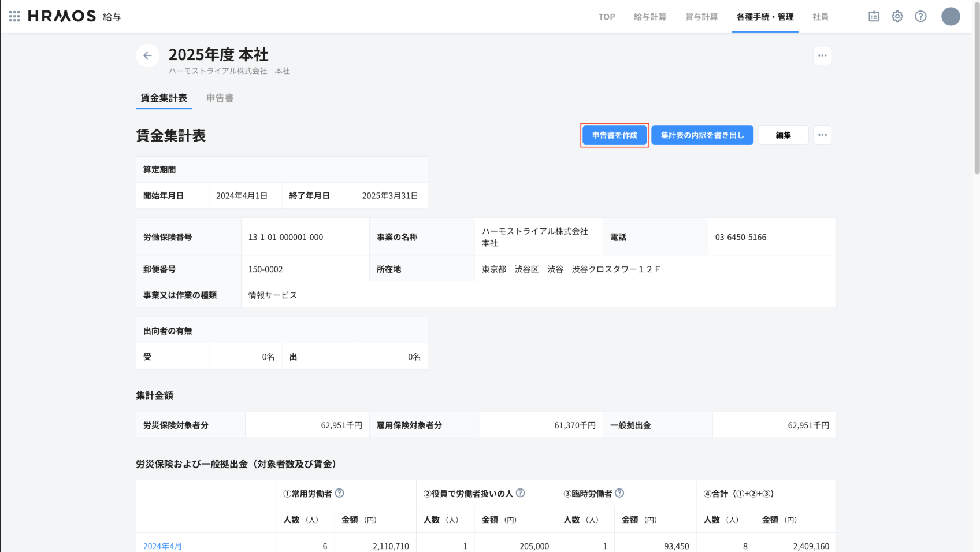This screenshot has width=980, height=552.
Task: Open the checklist icon in the header
Action: pos(874,16)
